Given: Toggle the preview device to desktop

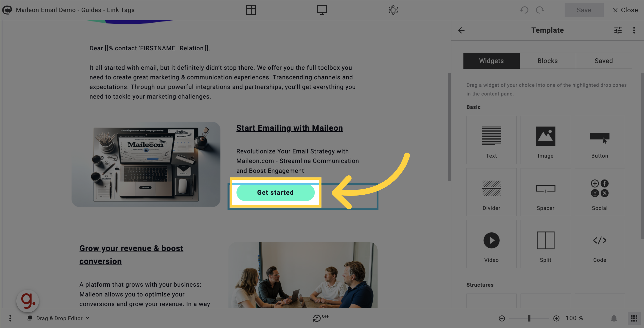Looking at the screenshot, I should (322, 10).
